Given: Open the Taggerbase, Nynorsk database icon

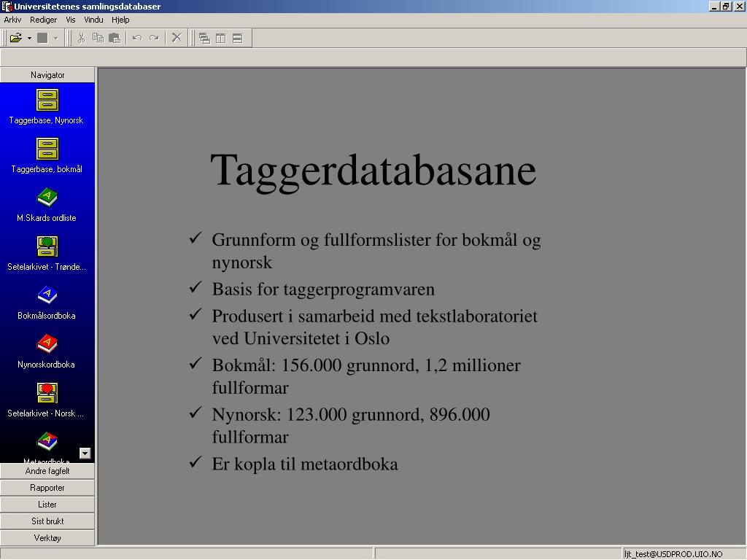Looking at the screenshot, I should pyautogui.click(x=47, y=100).
